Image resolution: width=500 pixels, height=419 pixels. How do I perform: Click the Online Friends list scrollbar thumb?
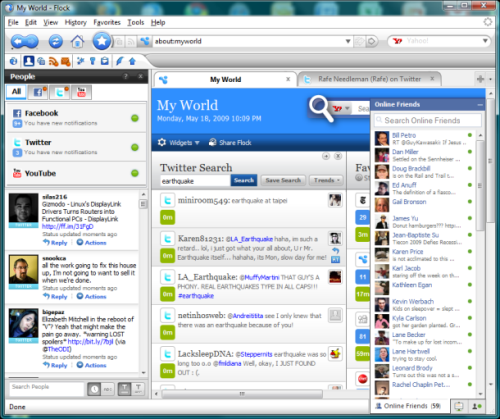pos(480,185)
